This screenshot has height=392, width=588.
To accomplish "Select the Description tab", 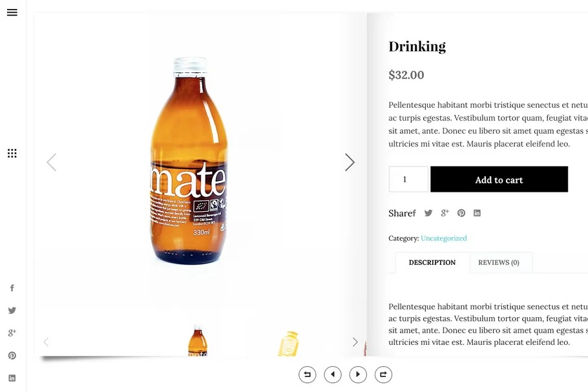I will tap(432, 263).
